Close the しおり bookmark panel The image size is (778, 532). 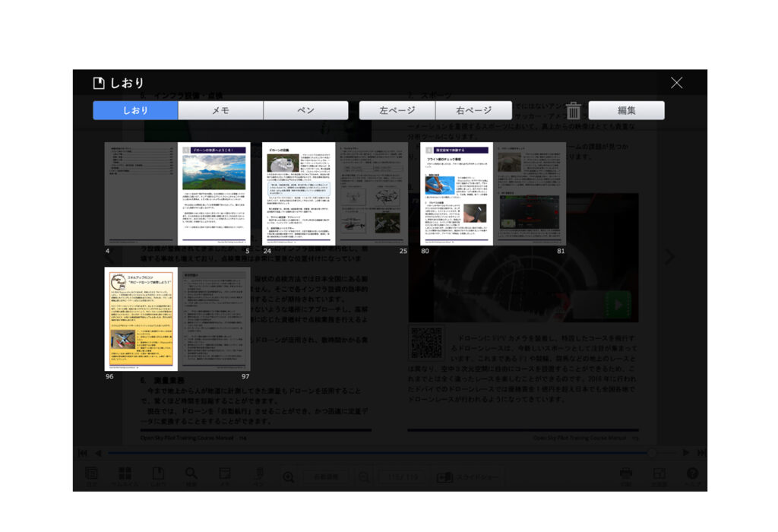click(x=676, y=83)
